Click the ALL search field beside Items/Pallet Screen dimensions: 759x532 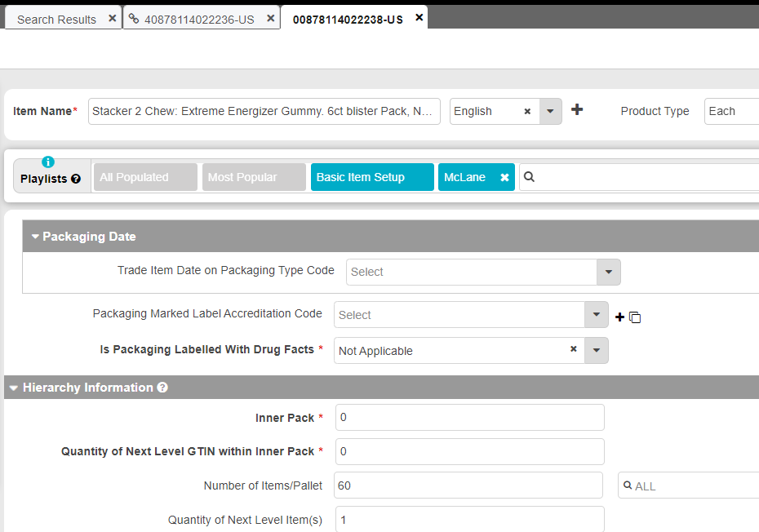point(688,485)
